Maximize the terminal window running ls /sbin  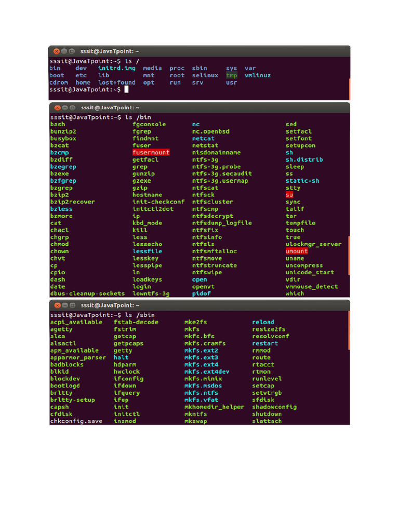click(72, 305)
